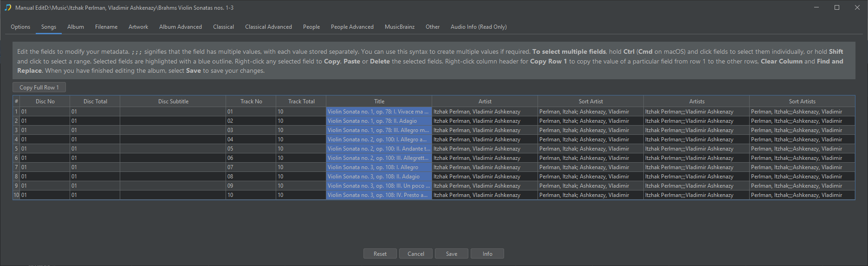868x266 pixels.
Task: Click Artists cell in row 9
Action: pos(697,186)
